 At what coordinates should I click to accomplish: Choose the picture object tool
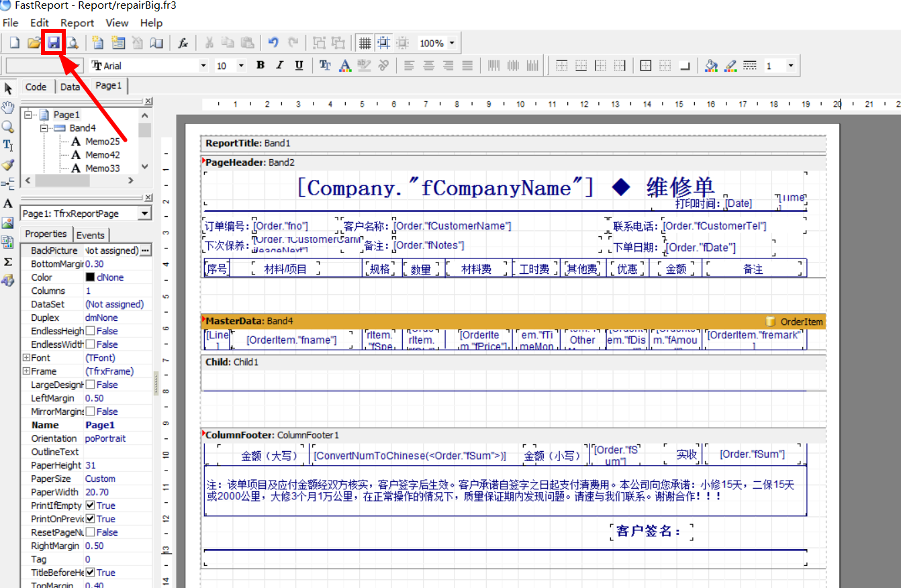pyautogui.click(x=8, y=222)
